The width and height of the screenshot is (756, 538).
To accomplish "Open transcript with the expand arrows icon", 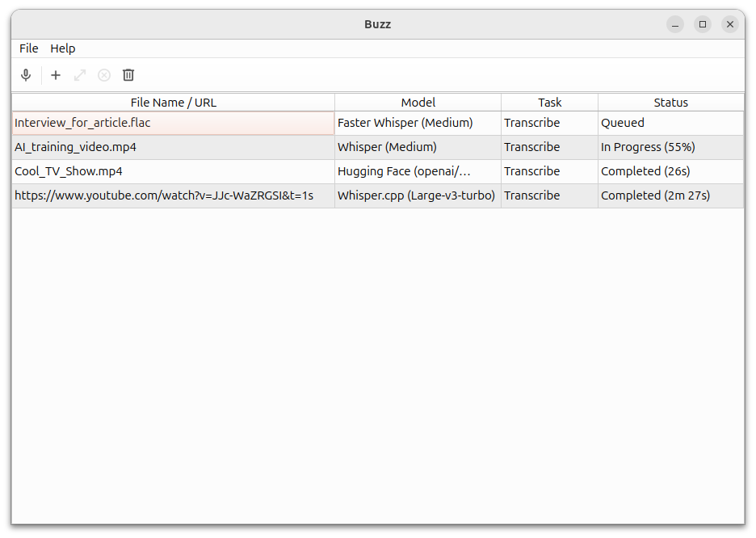I will (80, 75).
